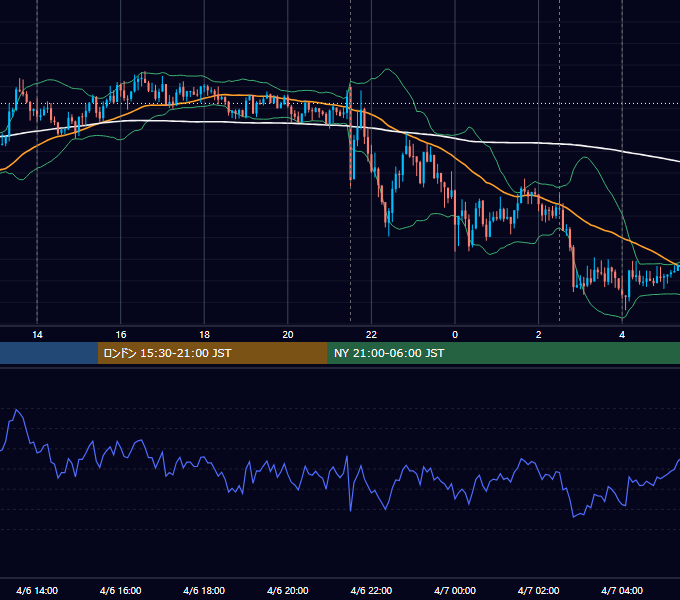This screenshot has width=680, height=600.
Task: Click the ロンドン 15:30-21:00 JST session bar
Action: coord(212,353)
